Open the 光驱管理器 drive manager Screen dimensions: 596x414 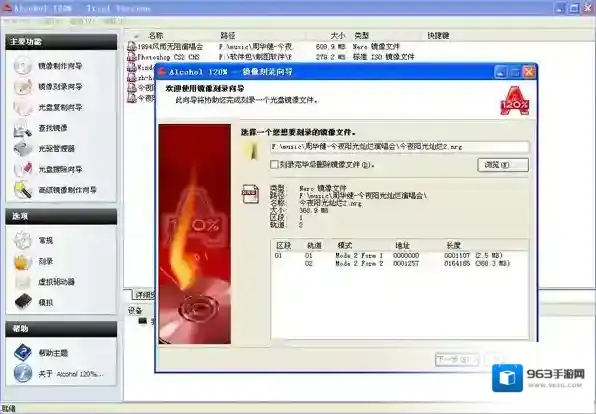pyautogui.click(x=56, y=149)
